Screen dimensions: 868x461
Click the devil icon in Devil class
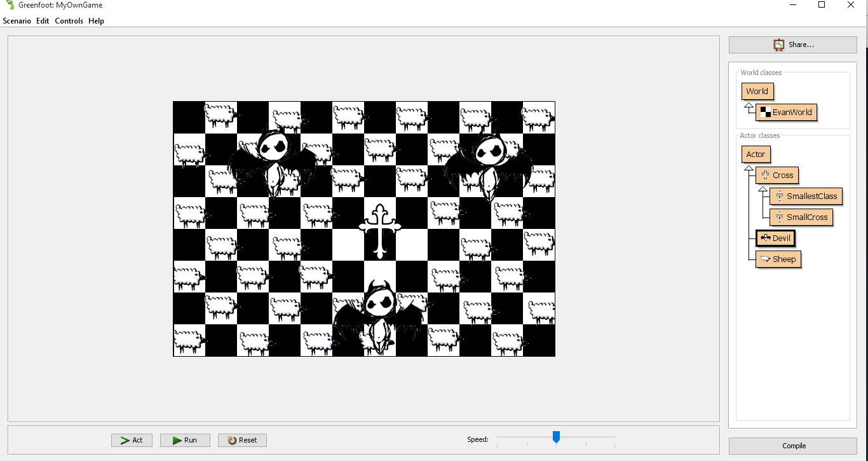766,238
